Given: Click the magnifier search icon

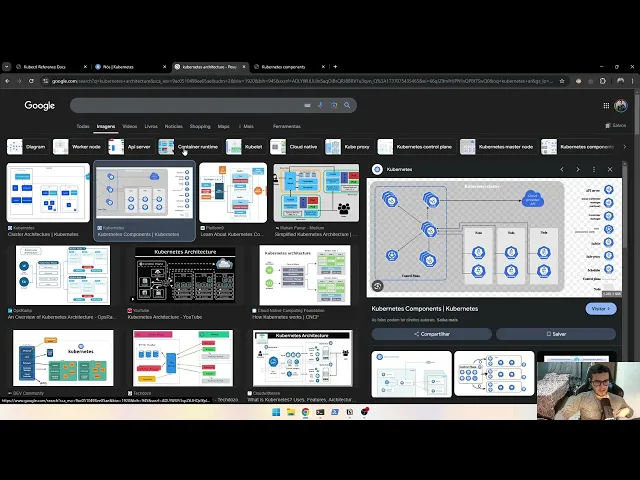Looking at the screenshot, I should click(347, 105).
